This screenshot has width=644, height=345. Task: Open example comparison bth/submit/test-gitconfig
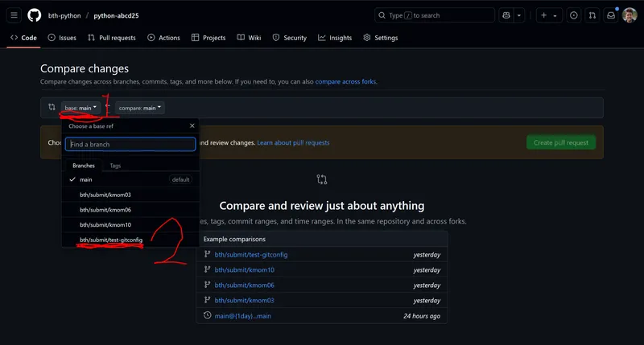[x=251, y=255]
